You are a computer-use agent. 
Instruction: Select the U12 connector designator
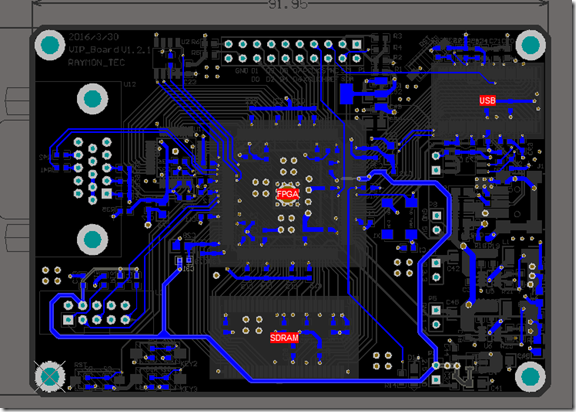pos(129,84)
